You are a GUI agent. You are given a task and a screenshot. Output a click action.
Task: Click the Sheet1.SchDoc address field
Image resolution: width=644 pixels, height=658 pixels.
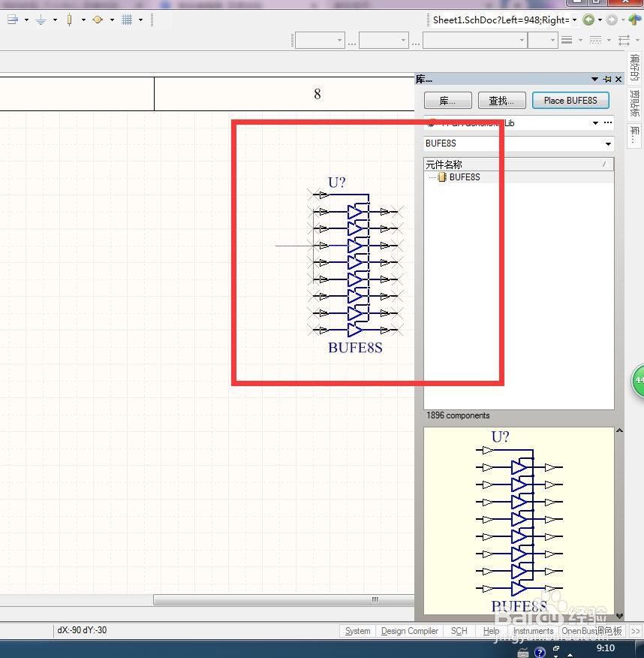click(501, 20)
